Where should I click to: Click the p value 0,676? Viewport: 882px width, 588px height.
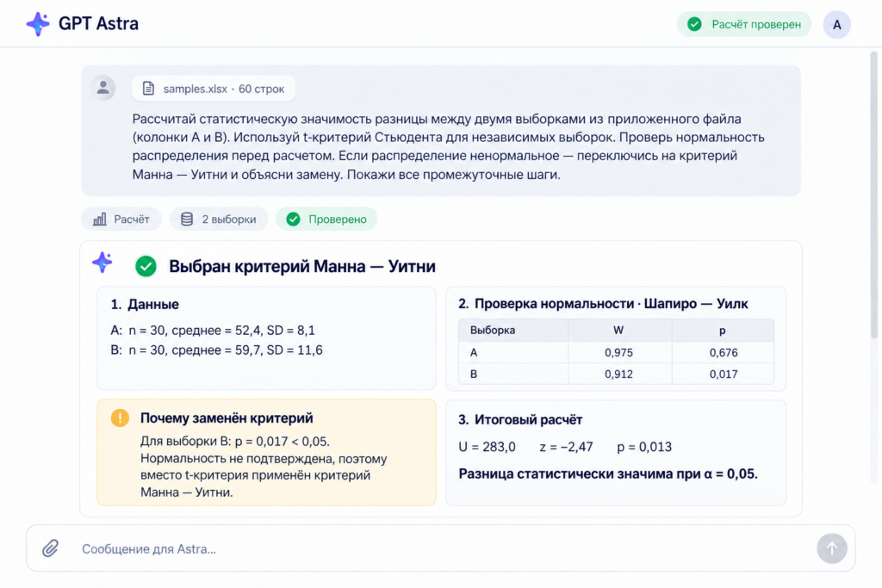pos(724,352)
